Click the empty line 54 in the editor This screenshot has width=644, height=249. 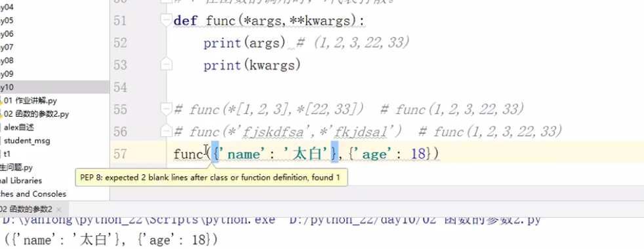point(378,87)
